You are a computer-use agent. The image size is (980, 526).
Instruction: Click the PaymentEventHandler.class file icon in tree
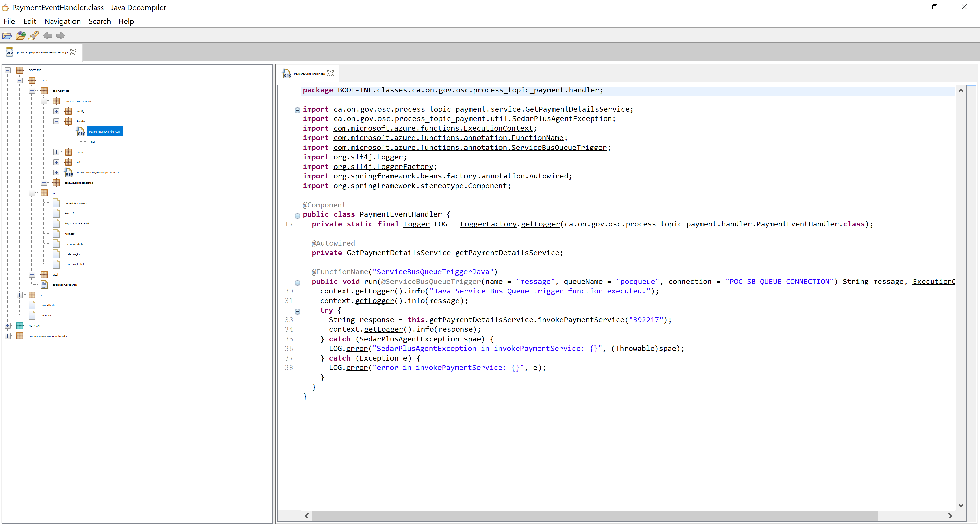click(x=81, y=132)
